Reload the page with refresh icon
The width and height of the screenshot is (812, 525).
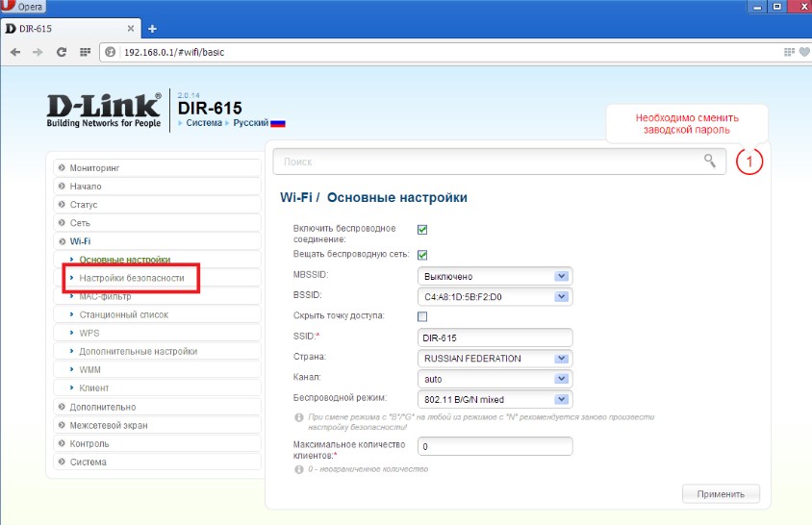click(62, 52)
